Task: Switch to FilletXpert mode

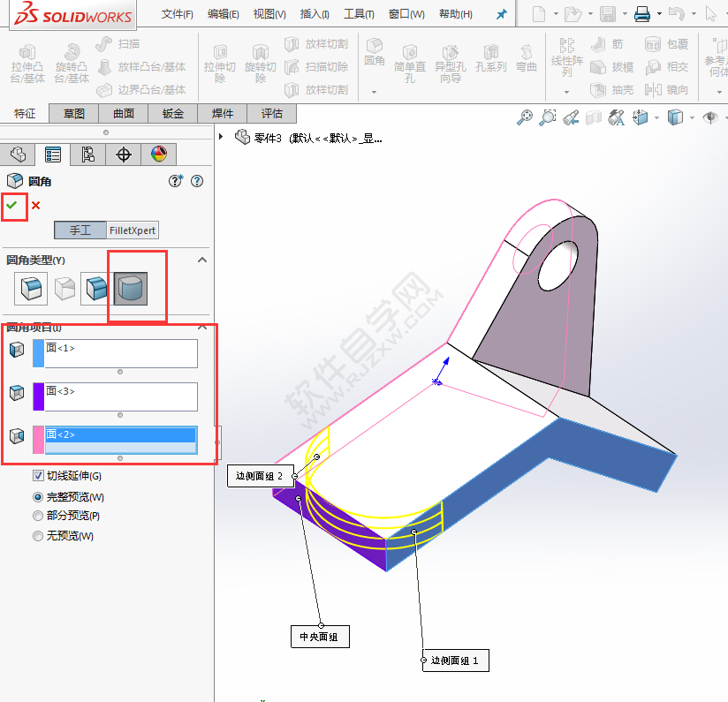Action: coord(133,230)
